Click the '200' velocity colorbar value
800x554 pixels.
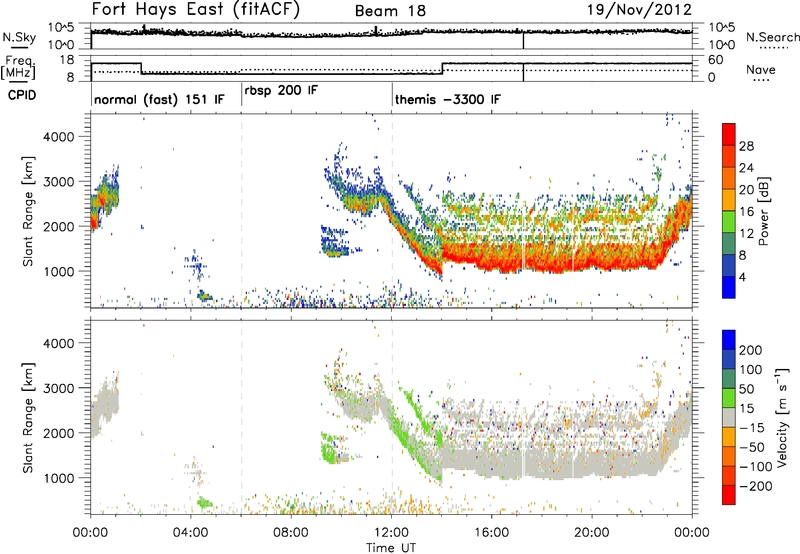coord(751,350)
